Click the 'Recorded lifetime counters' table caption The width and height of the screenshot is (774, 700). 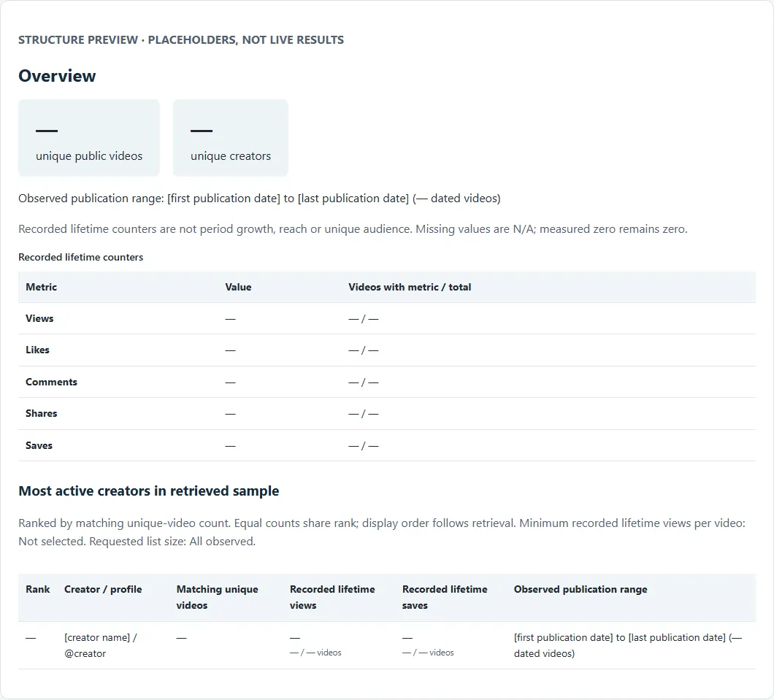(81, 257)
